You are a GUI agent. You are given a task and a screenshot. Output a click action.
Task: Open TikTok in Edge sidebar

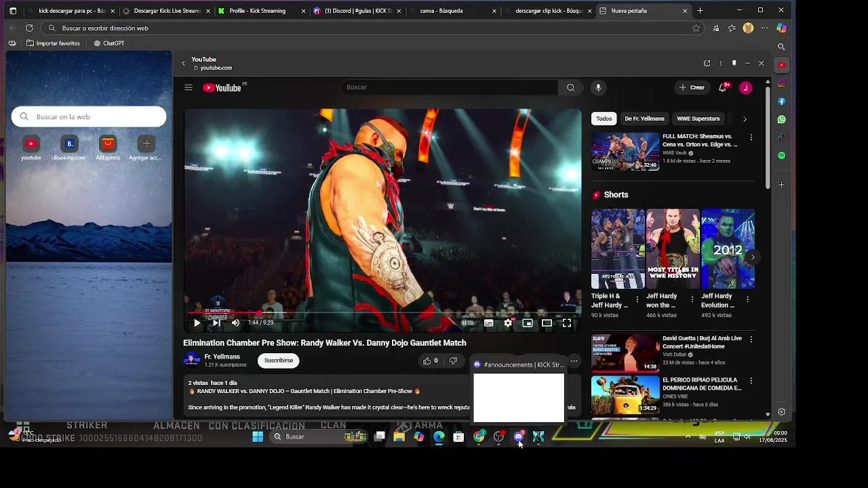point(781,138)
